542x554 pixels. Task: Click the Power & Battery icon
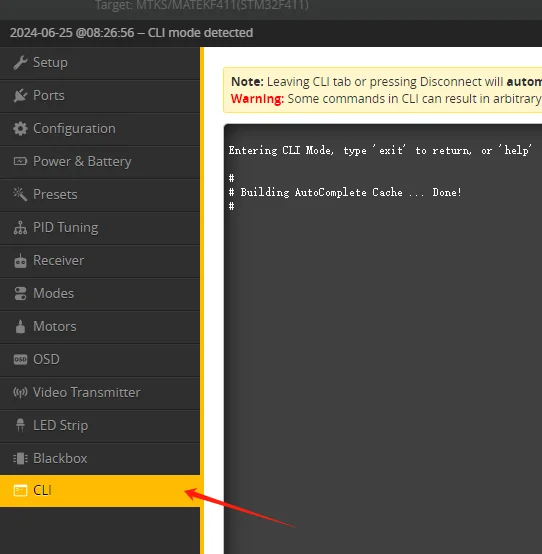[20, 161]
